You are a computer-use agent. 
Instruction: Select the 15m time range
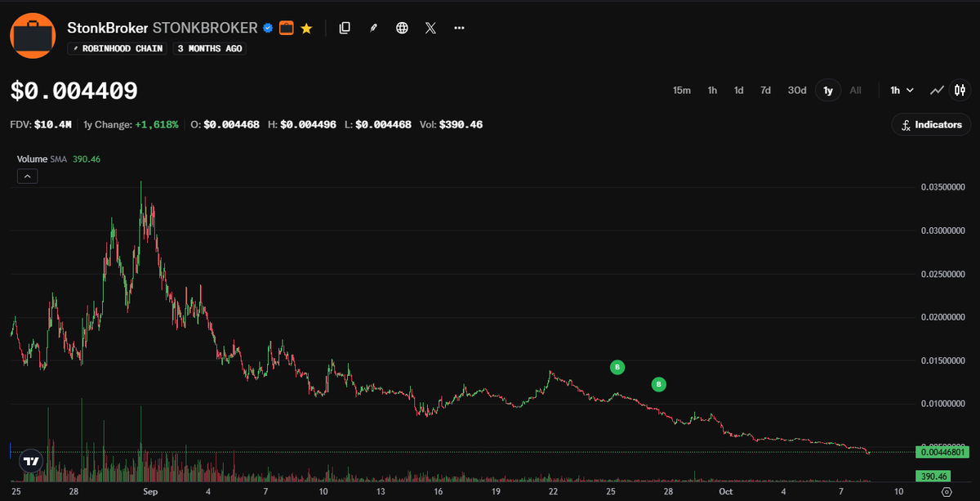(682, 90)
